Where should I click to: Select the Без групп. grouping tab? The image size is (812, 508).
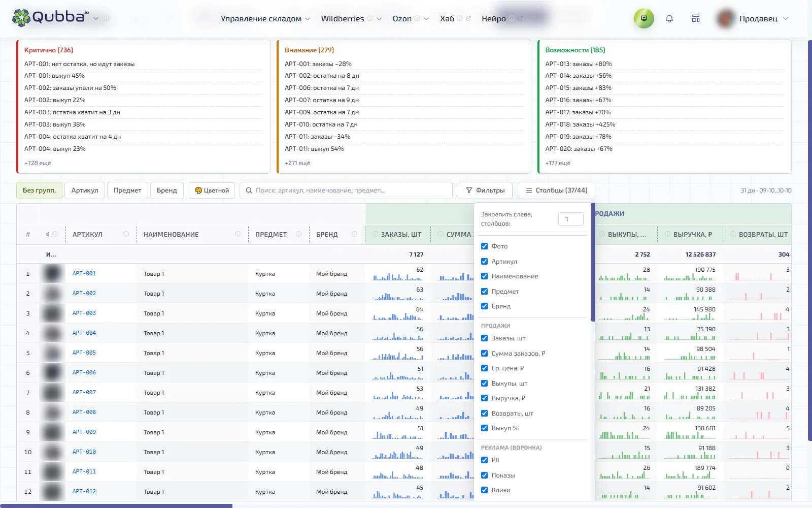[39, 190]
